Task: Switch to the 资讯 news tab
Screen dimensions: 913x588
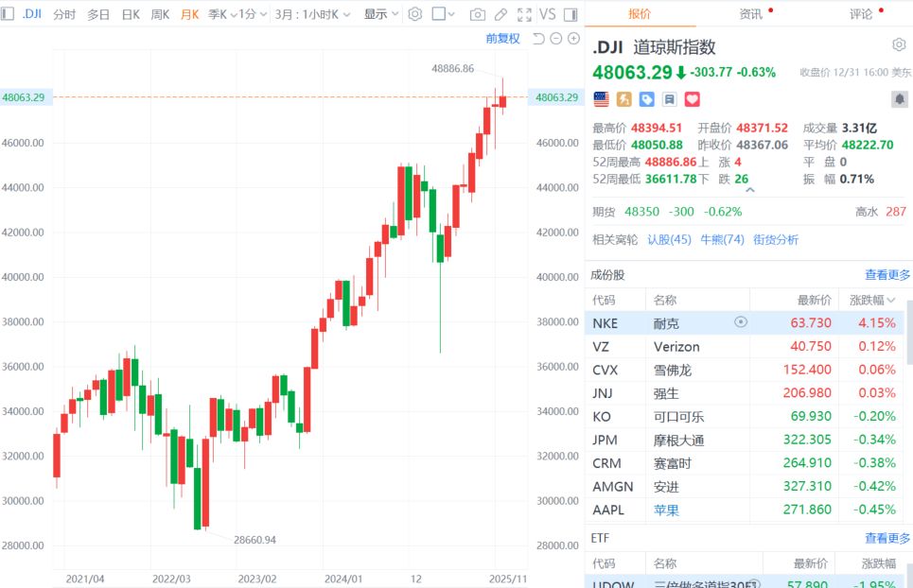Action: (751, 13)
